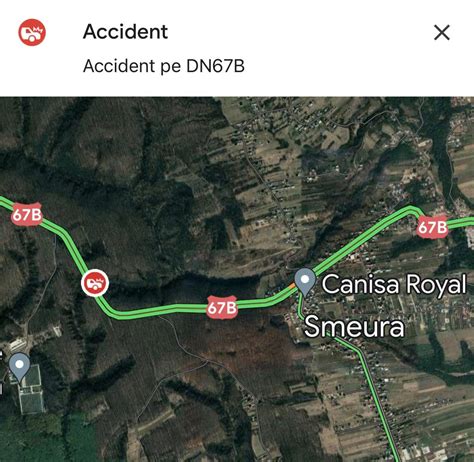Close the Accident info panel
This screenshot has height=462, width=474.
pos(442,32)
